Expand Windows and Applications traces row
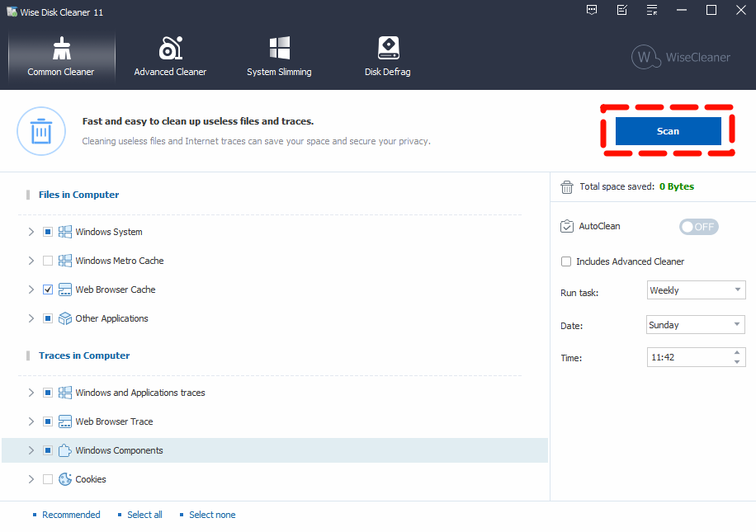The height and width of the screenshot is (532, 756). click(x=31, y=393)
